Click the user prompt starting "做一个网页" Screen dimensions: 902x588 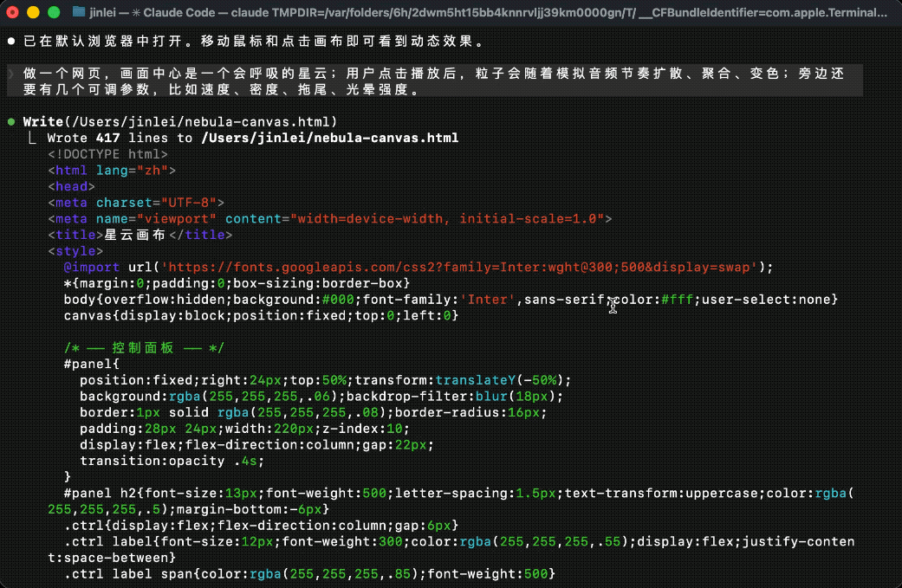(434, 81)
